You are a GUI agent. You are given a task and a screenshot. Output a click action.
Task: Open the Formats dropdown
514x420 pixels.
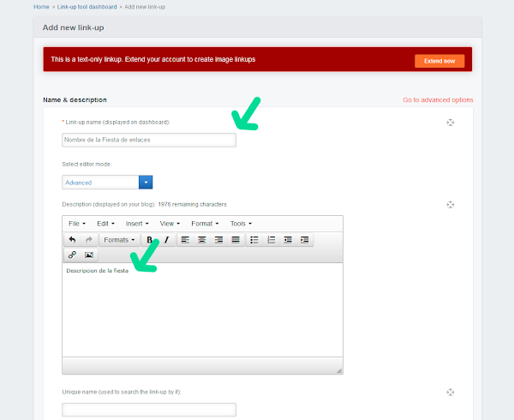119,240
